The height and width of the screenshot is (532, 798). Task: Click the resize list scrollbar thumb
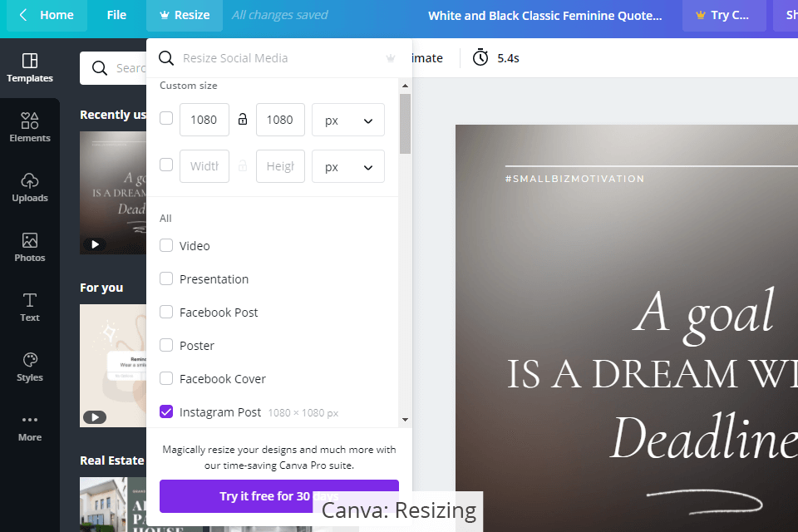pyautogui.click(x=405, y=124)
